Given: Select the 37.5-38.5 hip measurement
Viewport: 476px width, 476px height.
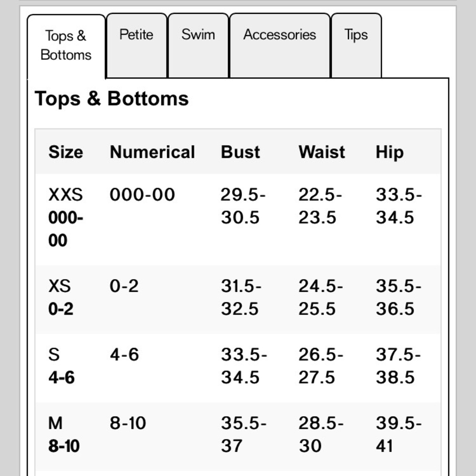Looking at the screenshot, I should click(398, 366).
